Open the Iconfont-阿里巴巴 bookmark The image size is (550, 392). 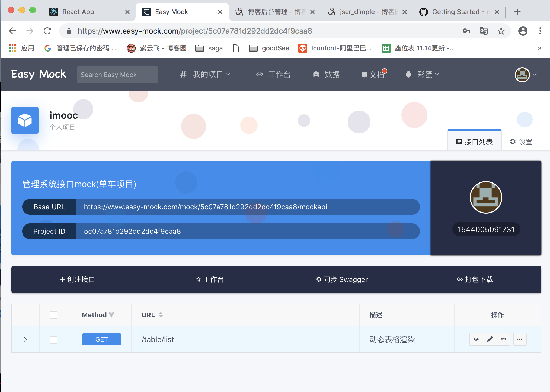(335, 48)
